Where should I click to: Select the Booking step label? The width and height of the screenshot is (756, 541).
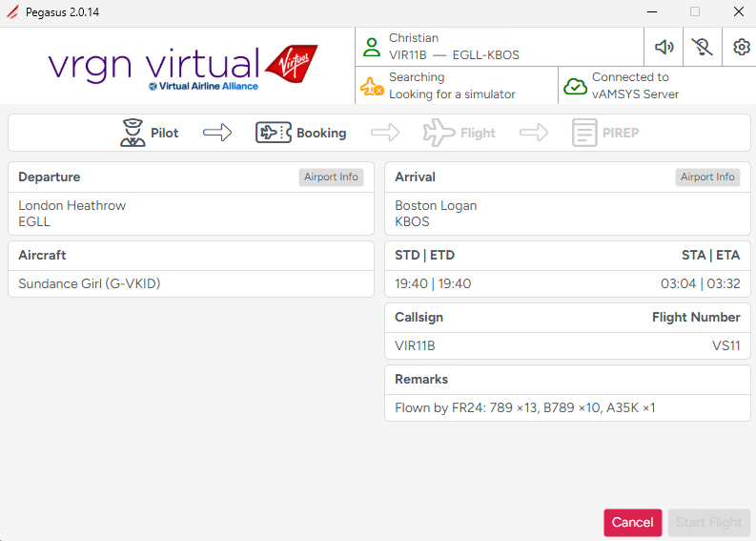click(321, 133)
